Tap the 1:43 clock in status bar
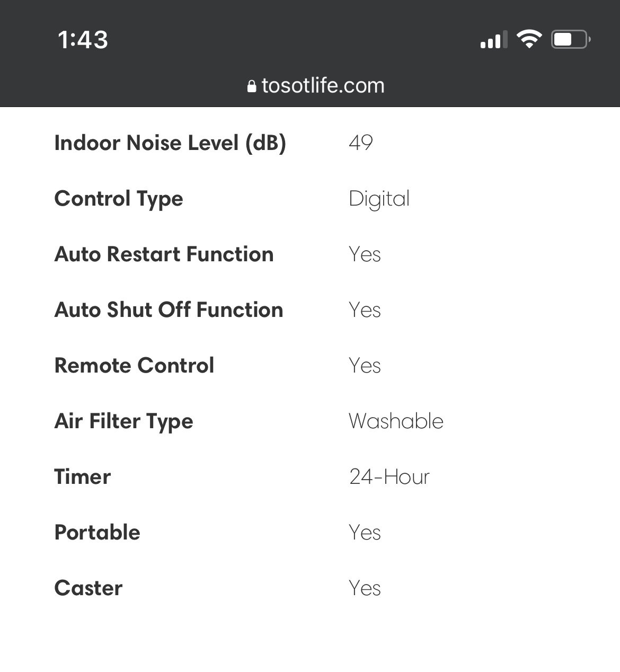 [83, 40]
